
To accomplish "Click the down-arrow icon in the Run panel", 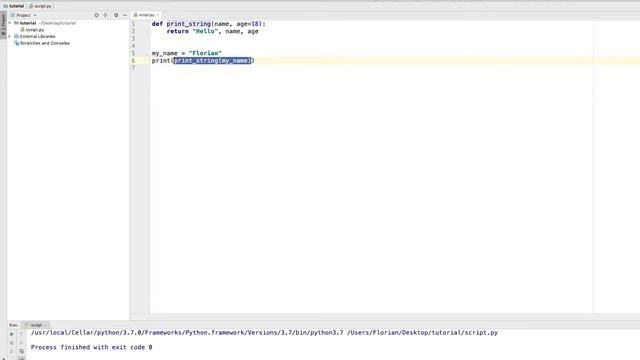I will [x=22, y=343].
